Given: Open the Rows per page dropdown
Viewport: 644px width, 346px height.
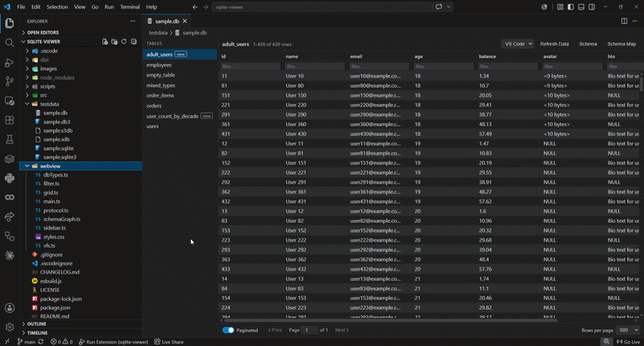Looking at the screenshot, I should point(628,330).
